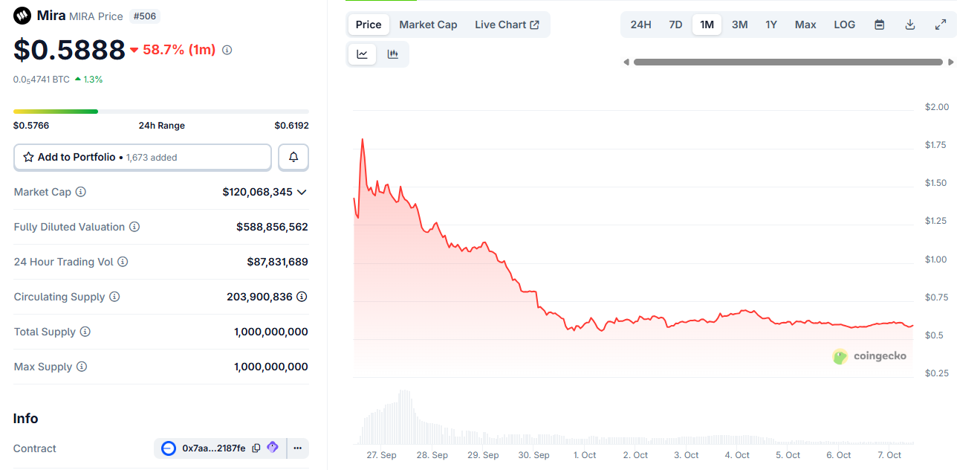
Task: Click the price alert bell icon
Action: coord(293,157)
